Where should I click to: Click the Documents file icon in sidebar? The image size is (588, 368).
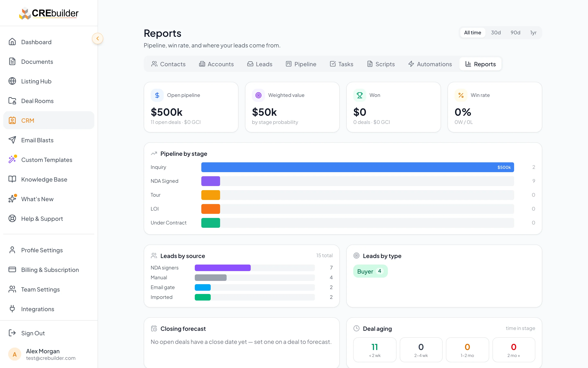[x=12, y=62]
